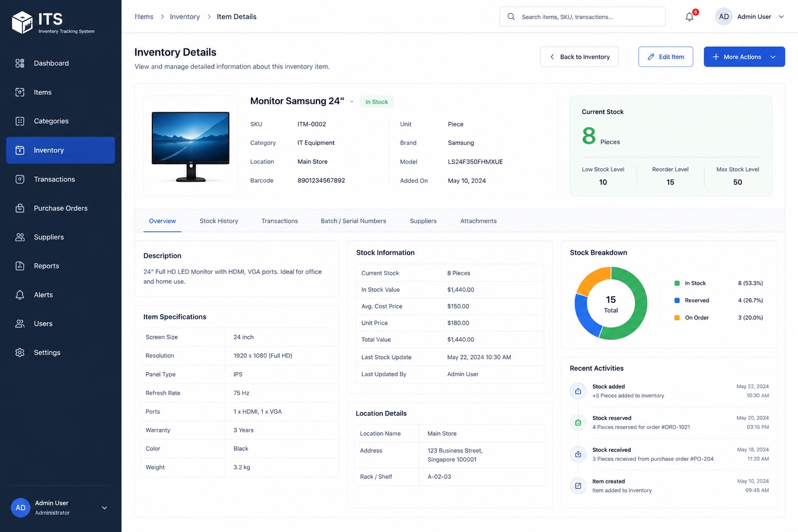Screen dimensions: 798x532
Task: Click the model value LS24F350FHMXUE
Action: click(475, 162)
